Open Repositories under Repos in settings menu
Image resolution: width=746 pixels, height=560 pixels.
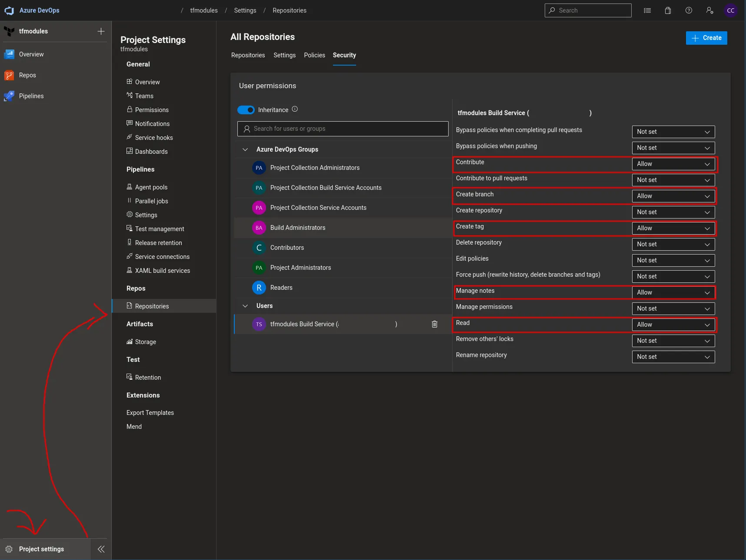pos(164,306)
